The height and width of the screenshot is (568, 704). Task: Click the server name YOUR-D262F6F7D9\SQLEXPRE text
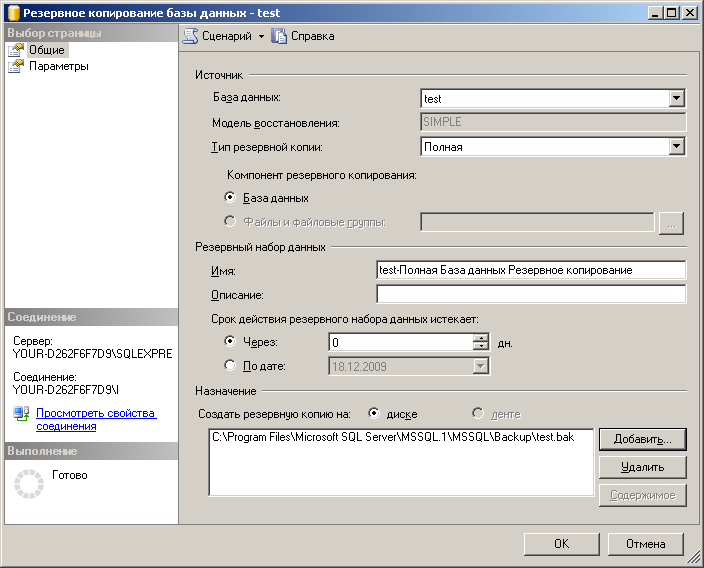pyautogui.click(x=92, y=354)
